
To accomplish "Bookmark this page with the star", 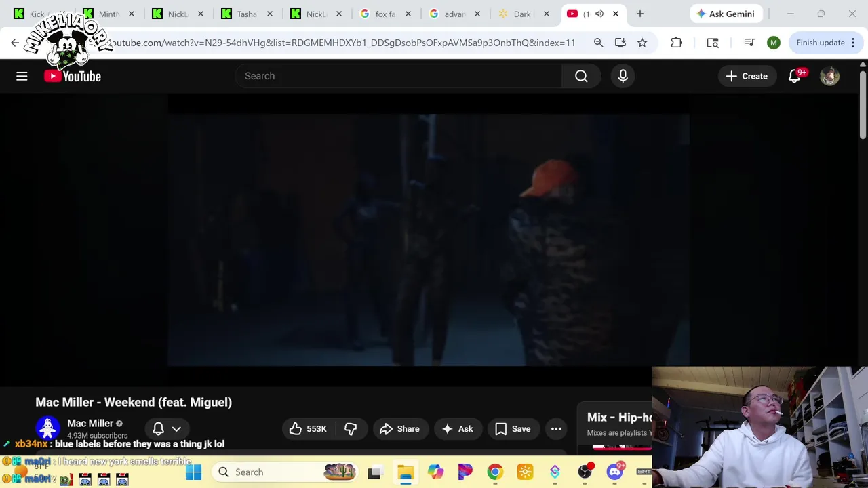I will (642, 43).
